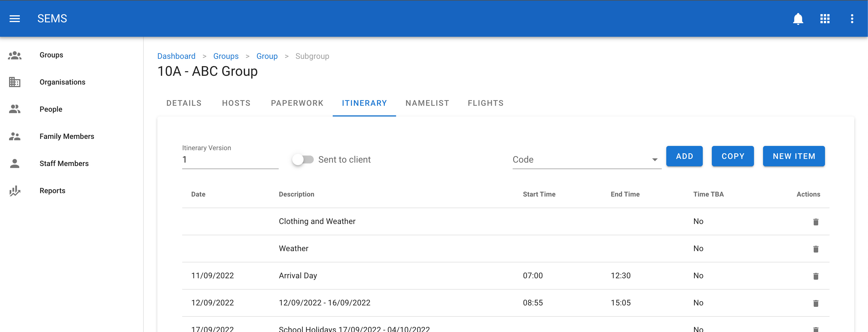
Task: Follow the Dashboard breadcrumb link
Action: click(x=176, y=56)
